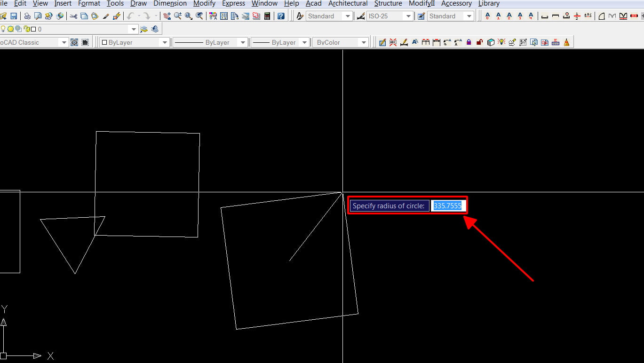The image size is (644, 363).
Task: Click the Cut scissors icon
Action: tap(73, 16)
